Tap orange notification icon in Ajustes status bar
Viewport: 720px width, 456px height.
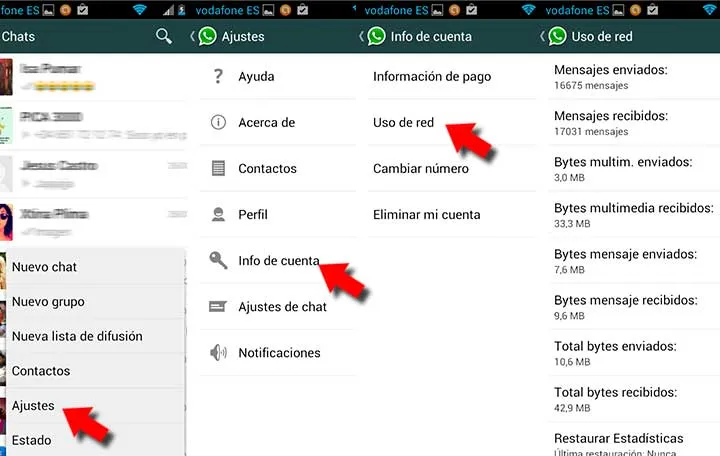[286, 10]
